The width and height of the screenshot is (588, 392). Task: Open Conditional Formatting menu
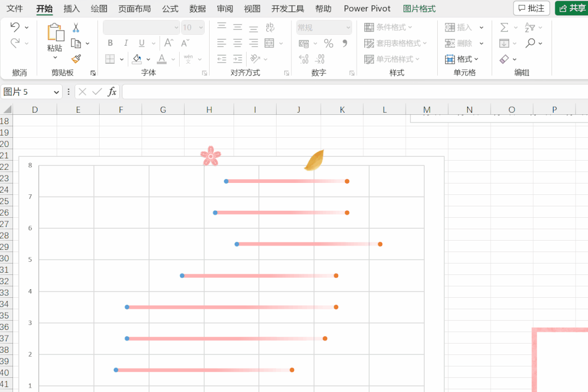pyautogui.click(x=388, y=27)
